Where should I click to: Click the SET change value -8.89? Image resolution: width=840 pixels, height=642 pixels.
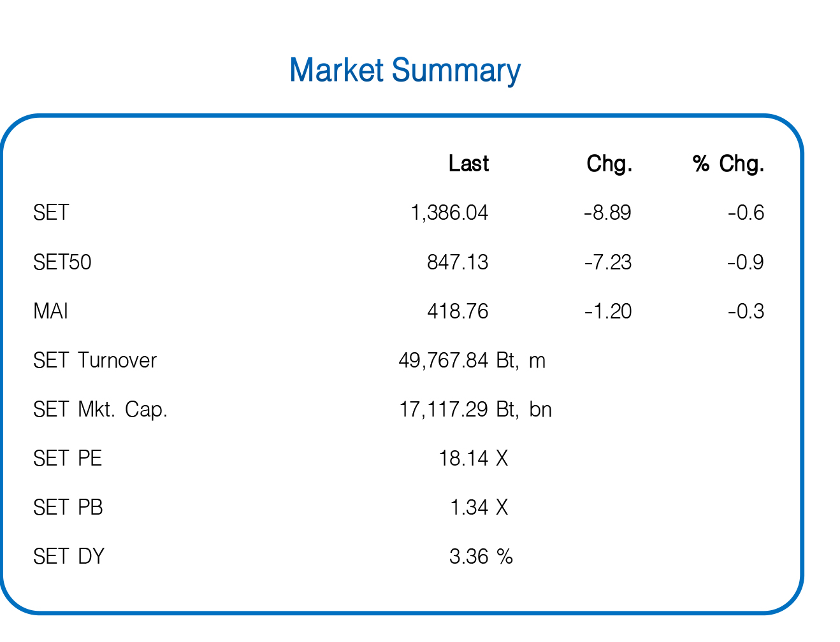coord(608,213)
